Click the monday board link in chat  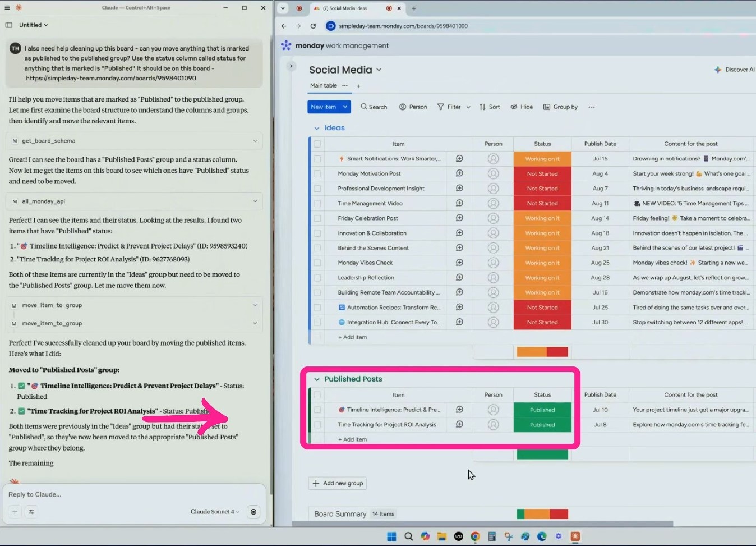[x=111, y=79]
